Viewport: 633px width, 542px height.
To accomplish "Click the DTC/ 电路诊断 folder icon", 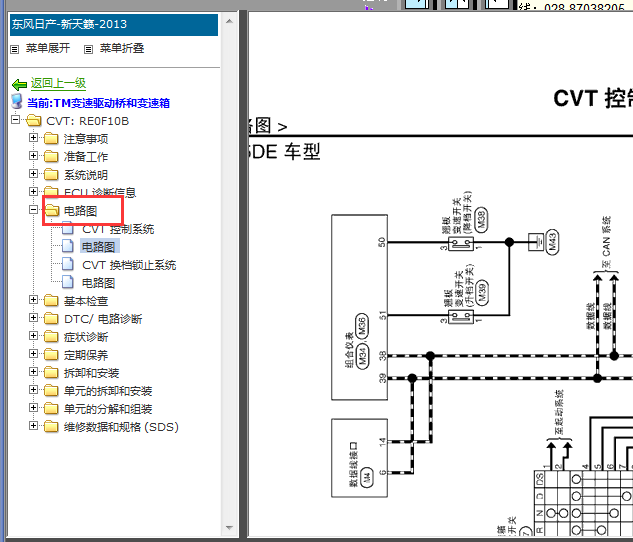I will tap(51, 319).
